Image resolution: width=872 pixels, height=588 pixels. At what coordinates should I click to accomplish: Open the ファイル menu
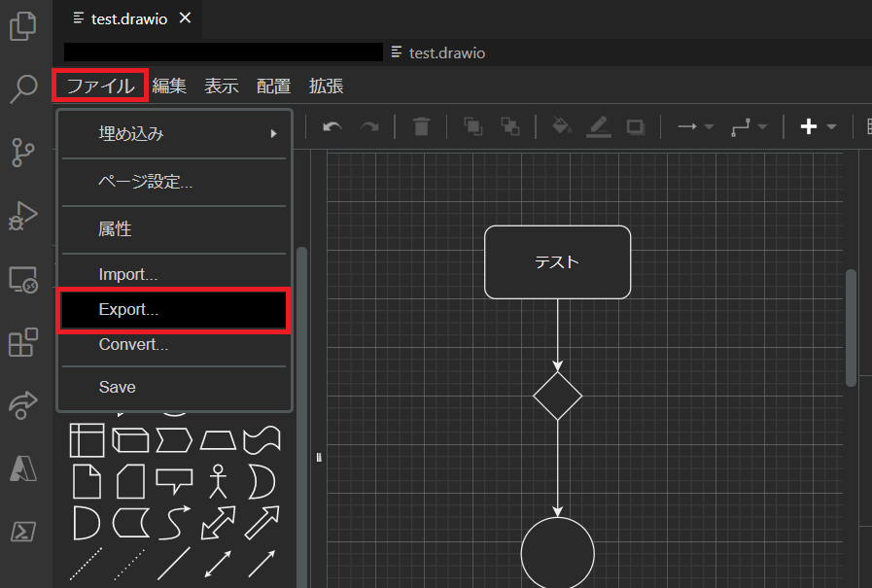click(101, 86)
